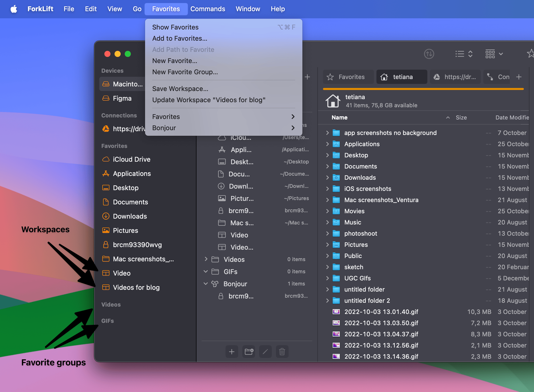Sort by Name column header
This screenshot has width=534, height=392.
coord(340,117)
